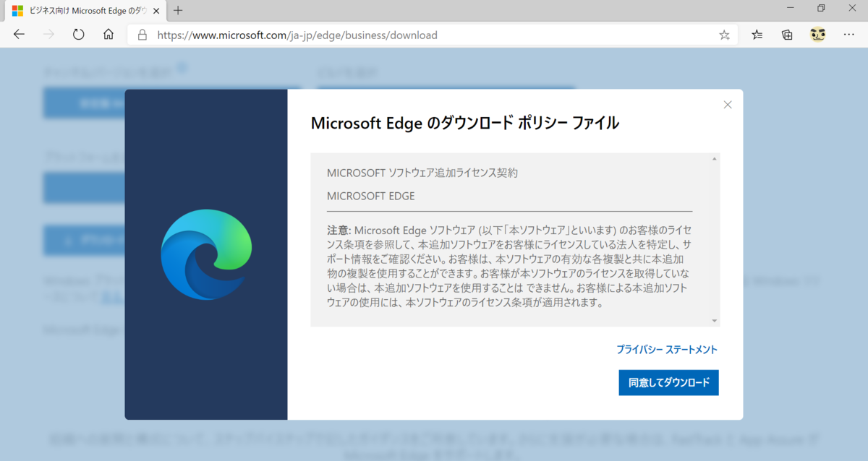The image size is (868, 461).
Task: Add this page to favorites star
Action: click(724, 35)
